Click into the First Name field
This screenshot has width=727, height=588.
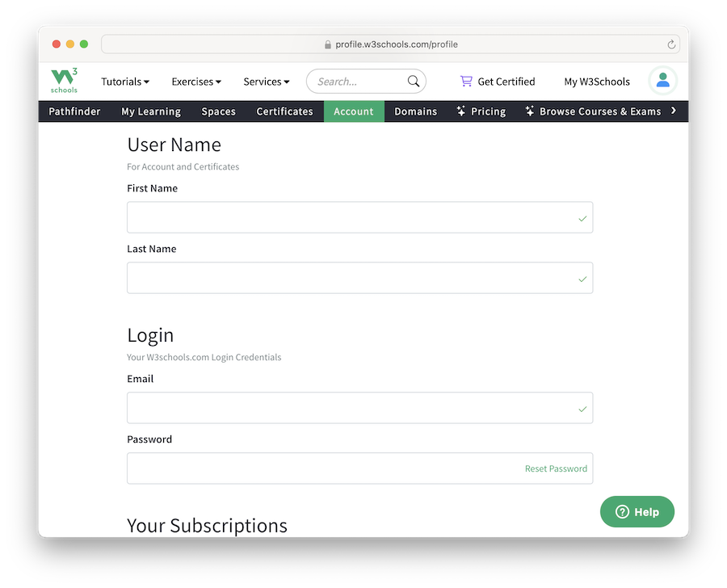pyautogui.click(x=359, y=217)
